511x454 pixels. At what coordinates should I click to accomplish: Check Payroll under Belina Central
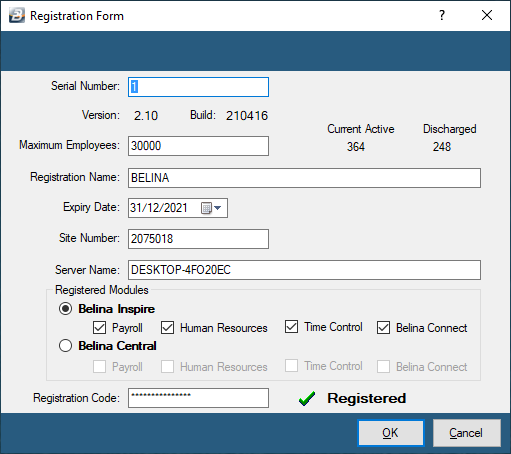pos(99,366)
